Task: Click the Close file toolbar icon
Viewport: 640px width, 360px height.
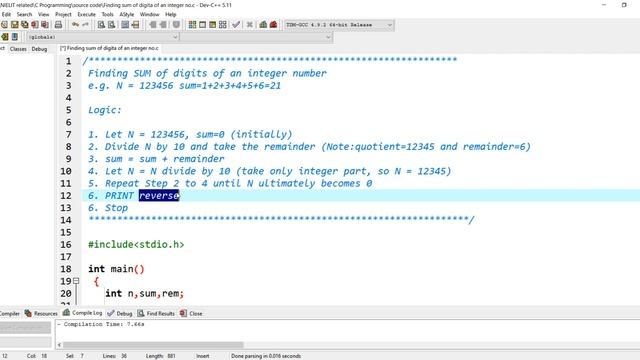Action: coord(35,25)
